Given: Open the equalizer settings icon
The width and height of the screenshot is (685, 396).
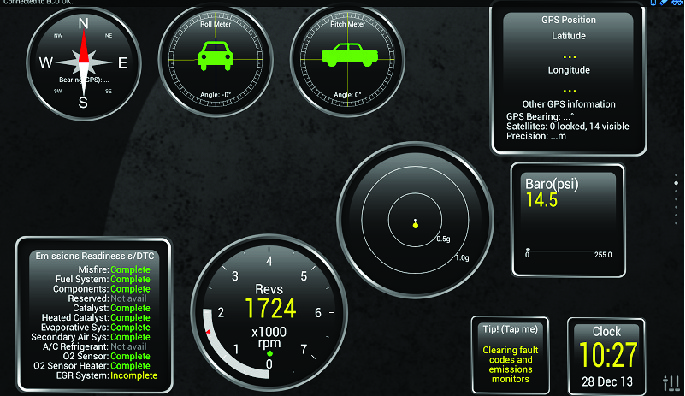Looking at the screenshot, I should point(671,383).
